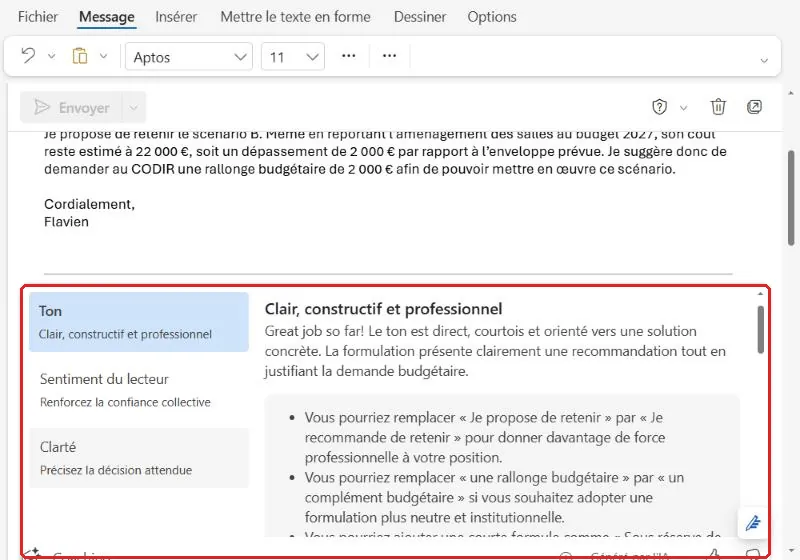Screen dimensions: 800x560
Task: Click the subtitle Précisez la décision attendue
Action: click(x=116, y=470)
